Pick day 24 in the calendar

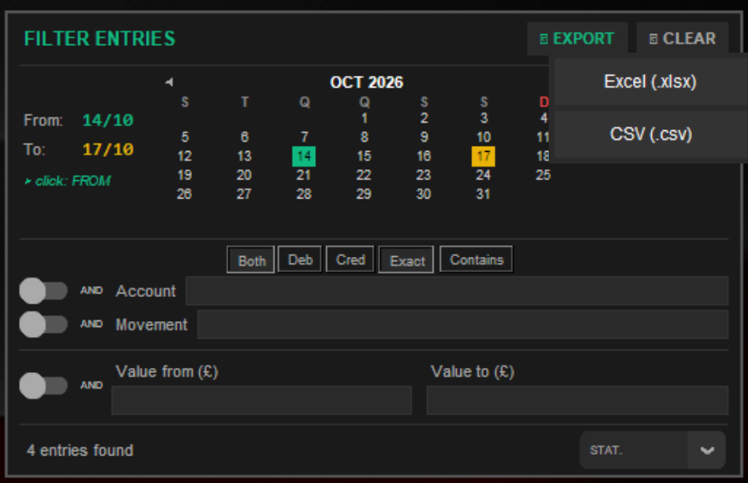(x=483, y=175)
